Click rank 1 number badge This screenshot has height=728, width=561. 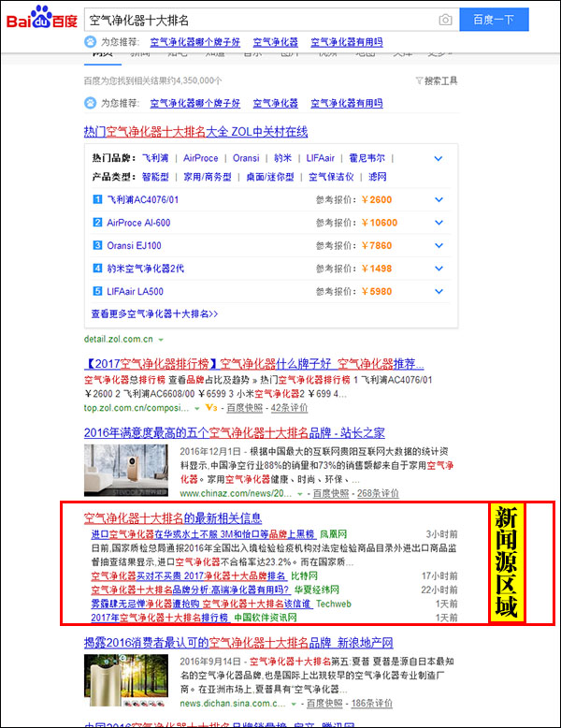97,199
